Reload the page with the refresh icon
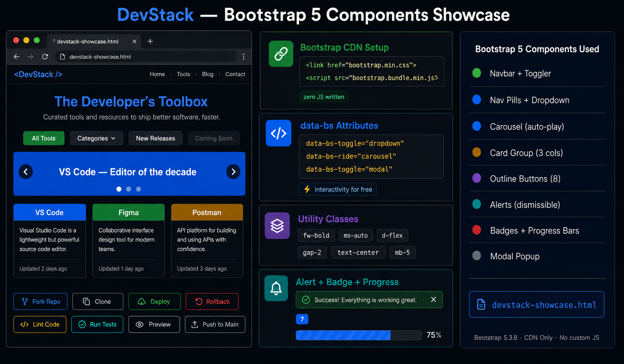 pyautogui.click(x=45, y=57)
